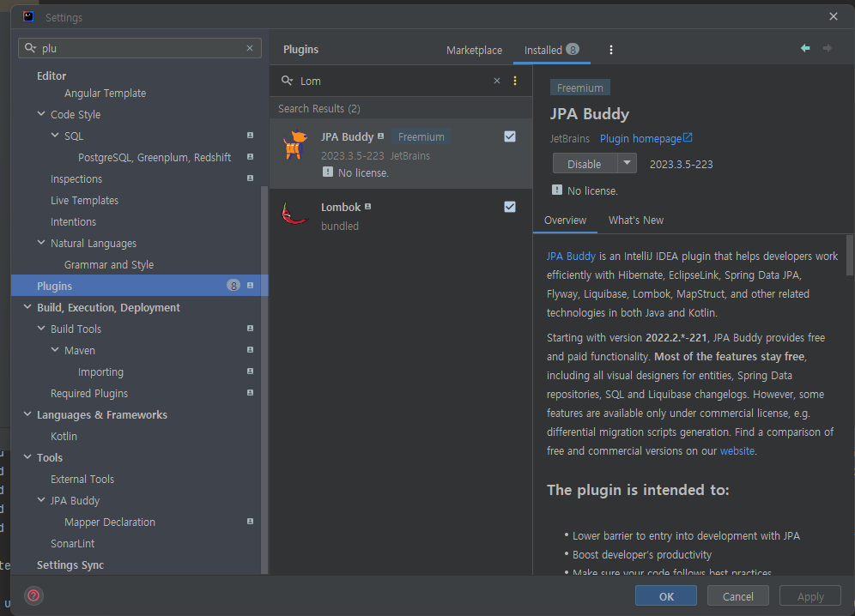
Task: Click project-level icon beside Build Tools
Action: (x=250, y=329)
